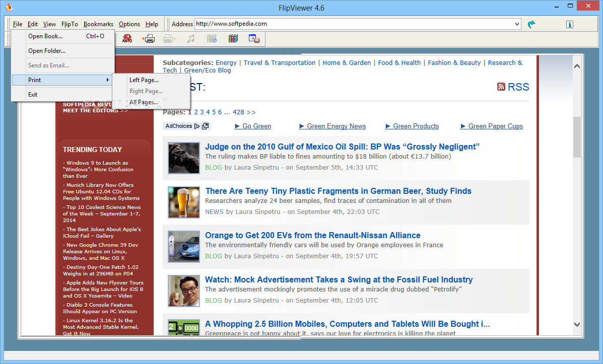Click the FlipViewer app icon in title bar
Screen dimensions: 603x364
[x=9, y=8]
